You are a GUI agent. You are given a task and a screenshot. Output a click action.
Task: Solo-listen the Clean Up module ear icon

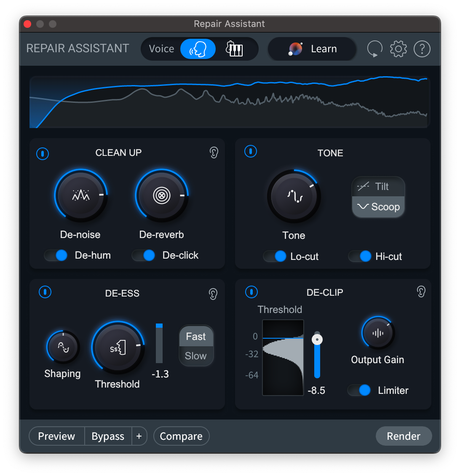tap(214, 153)
